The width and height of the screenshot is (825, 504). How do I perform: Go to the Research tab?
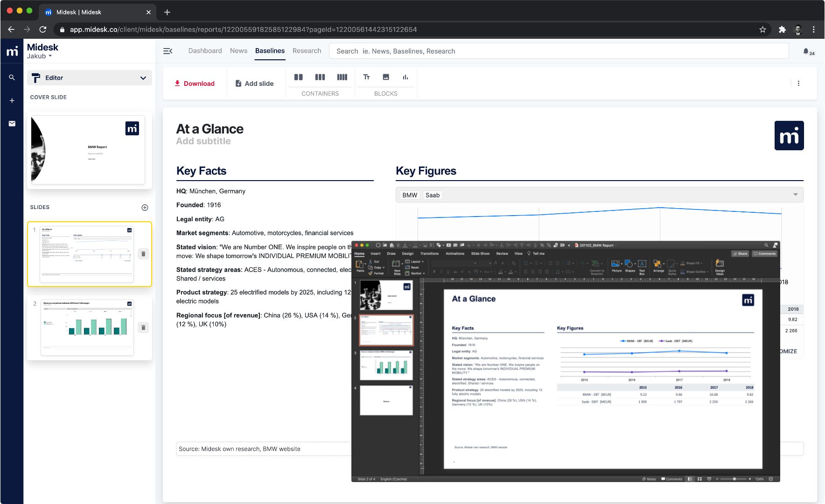coord(307,51)
